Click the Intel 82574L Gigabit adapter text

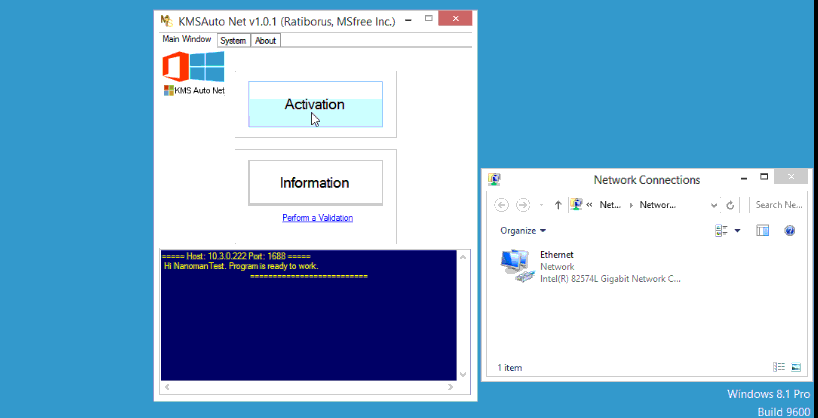(610, 279)
